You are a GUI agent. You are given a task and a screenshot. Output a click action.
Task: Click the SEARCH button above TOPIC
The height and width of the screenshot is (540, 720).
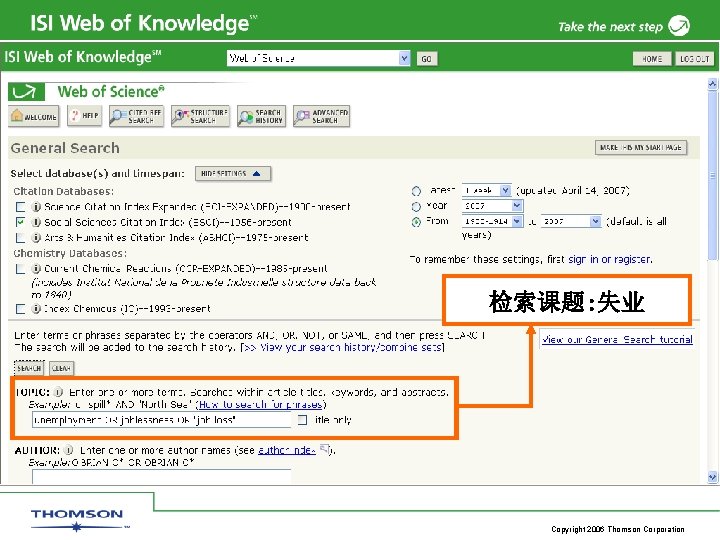(29, 368)
